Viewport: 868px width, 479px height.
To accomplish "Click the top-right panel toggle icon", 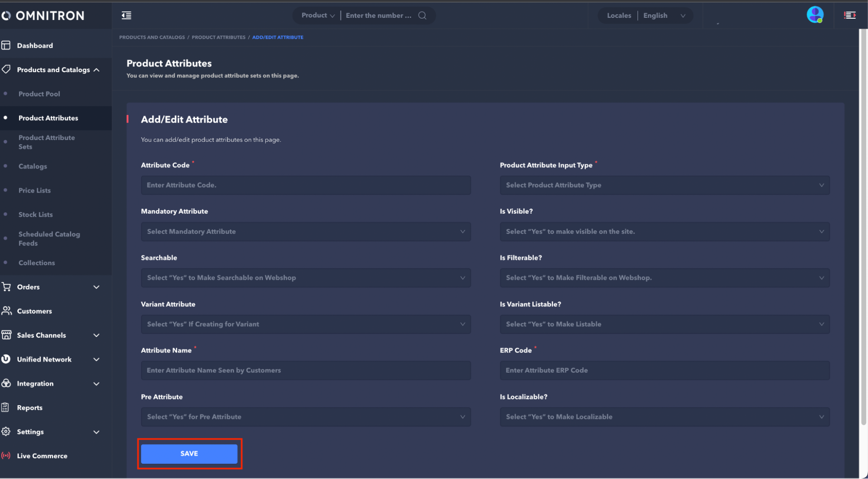I will coord(850,16).
